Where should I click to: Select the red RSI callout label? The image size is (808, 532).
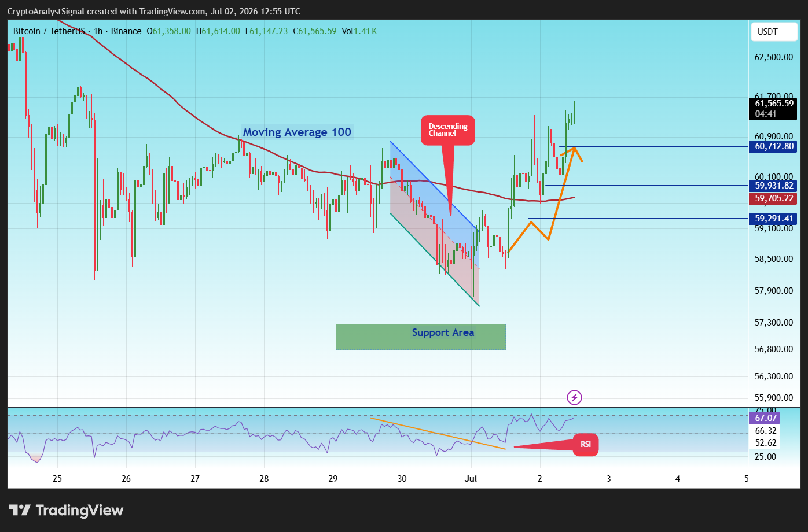point(586,445)
